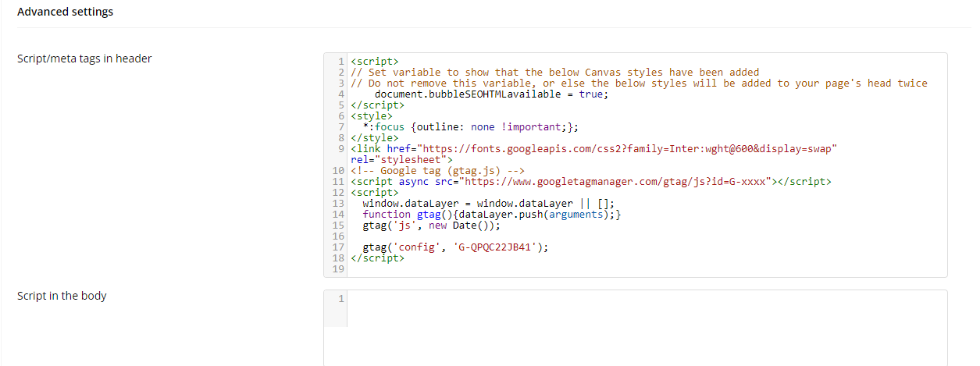Click the gtag('js', new Date()) line
This screenshot has width=980, height=366.
pos(432,225)
